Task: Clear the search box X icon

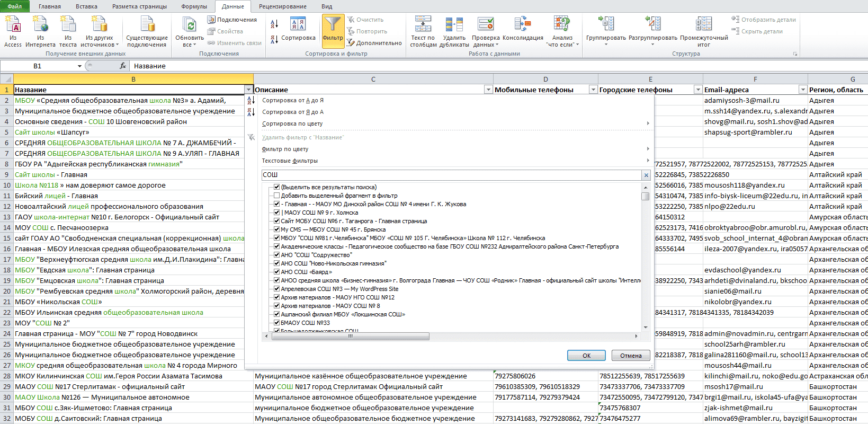Action: (646, 175)
